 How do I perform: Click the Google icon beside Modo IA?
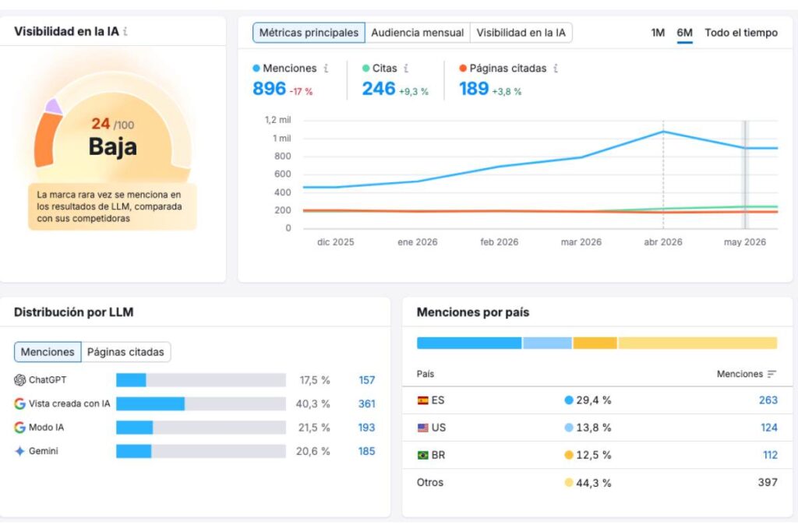19,427
